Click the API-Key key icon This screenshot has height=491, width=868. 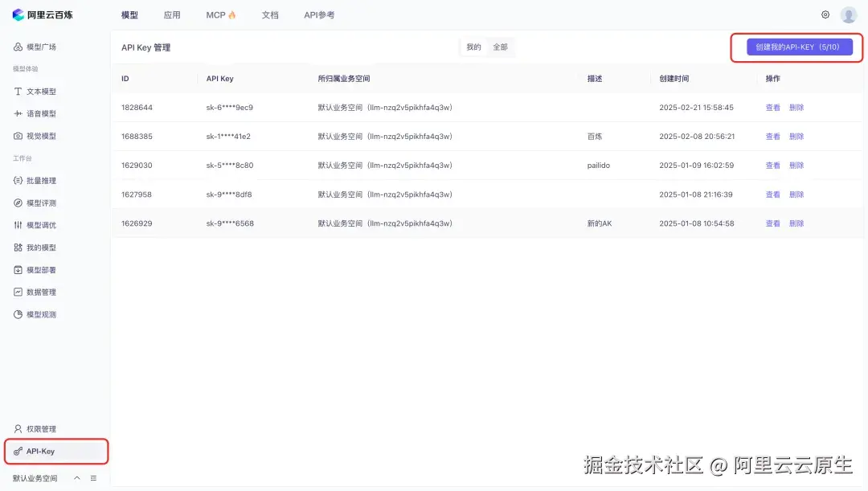[18, 451]
